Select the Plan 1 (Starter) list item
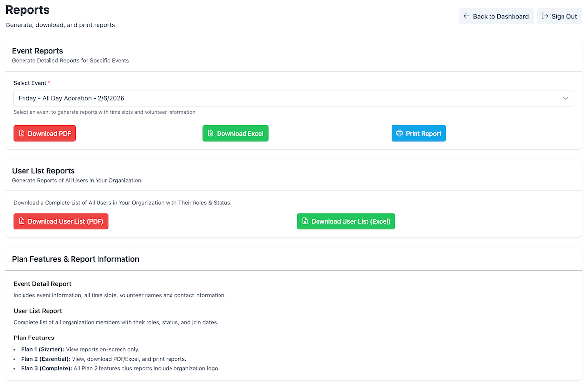 pyautogui.click(x=80, y=349)
